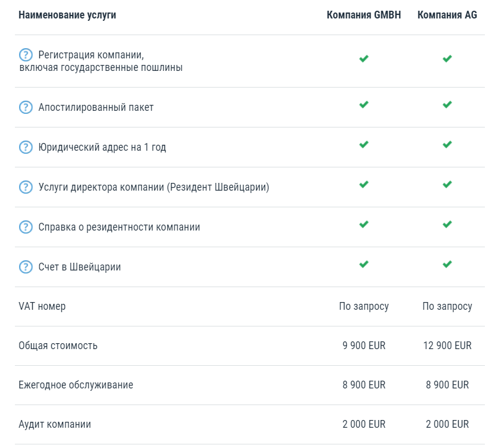Click По запросу under Компания GMBH

click(x=363, y=306)
